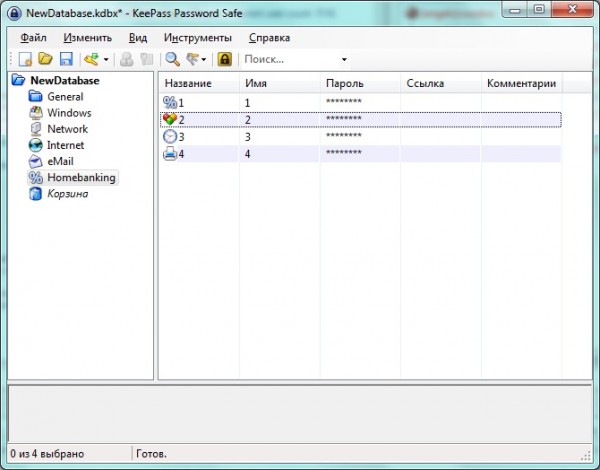Image resolution: width=600 pixels, height=470 pixels.
Task: Click the General group folder icon
Action: click(x=36, y=96)
